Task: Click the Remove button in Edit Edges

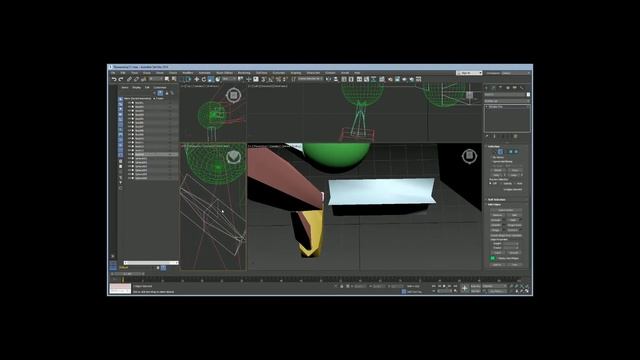Action: 497,215
